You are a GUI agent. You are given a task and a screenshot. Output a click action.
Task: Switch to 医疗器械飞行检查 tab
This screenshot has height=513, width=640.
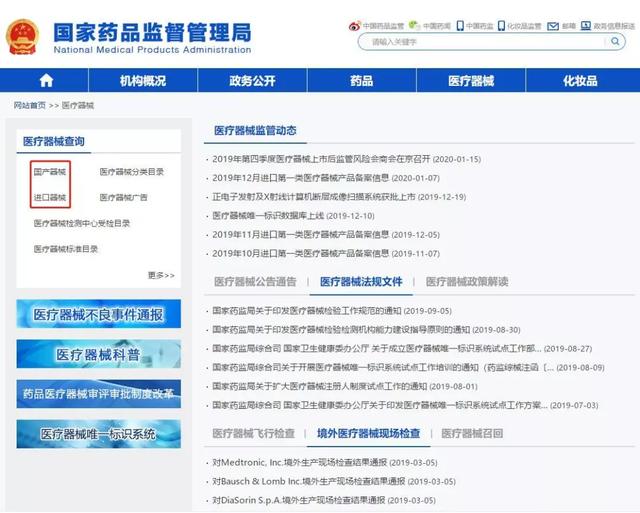[253, 433]
